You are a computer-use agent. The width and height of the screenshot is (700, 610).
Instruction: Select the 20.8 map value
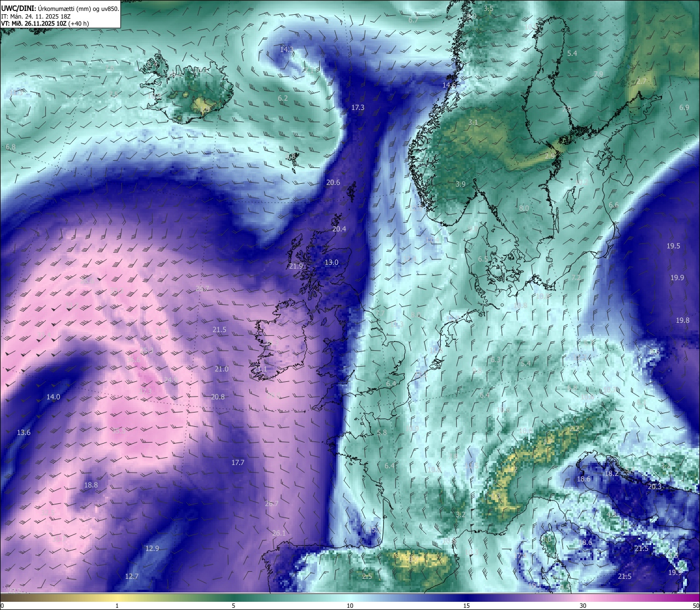218,397
